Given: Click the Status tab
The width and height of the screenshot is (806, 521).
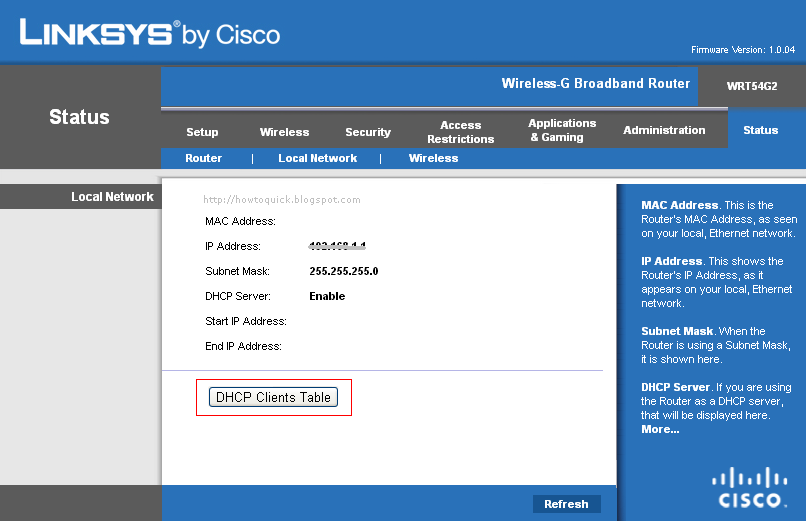Looking at the screenshot, I should pyautogui.click(x=760, y=130).
